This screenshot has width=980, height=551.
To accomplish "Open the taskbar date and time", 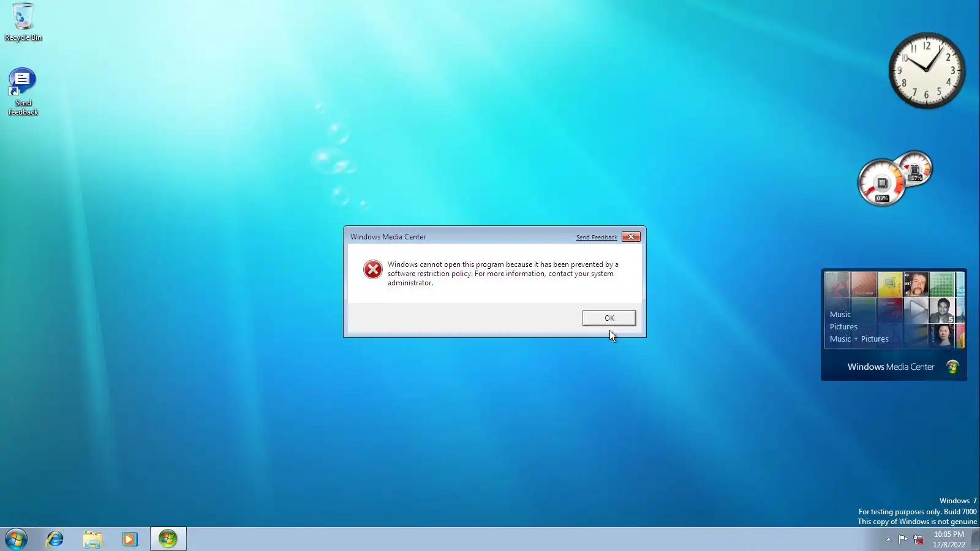I will coord(949,539).
